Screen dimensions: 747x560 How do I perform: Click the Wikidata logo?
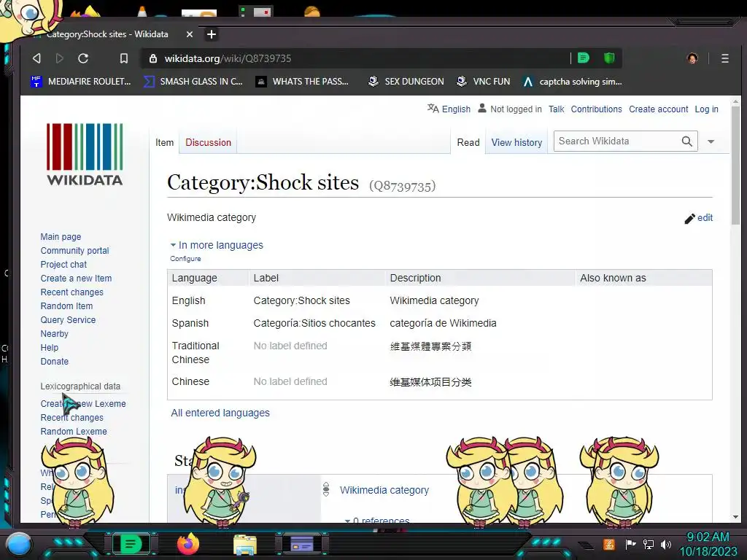coord(85,154)
